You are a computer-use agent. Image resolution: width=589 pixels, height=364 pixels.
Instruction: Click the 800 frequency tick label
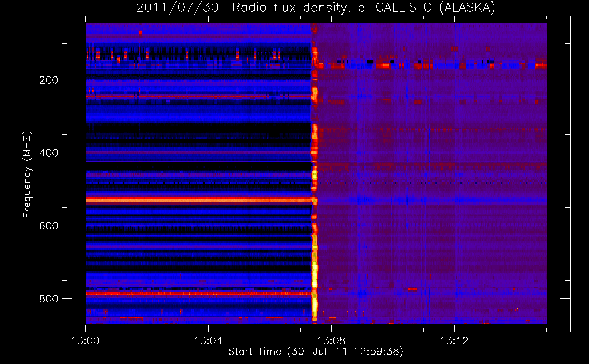49,299
